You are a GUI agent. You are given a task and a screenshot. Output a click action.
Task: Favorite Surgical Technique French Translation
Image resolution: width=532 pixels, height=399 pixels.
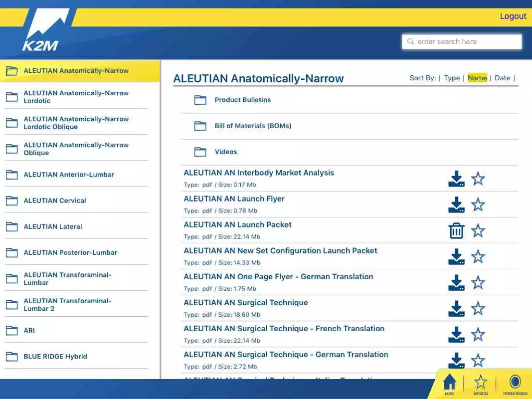pos(478,335)
